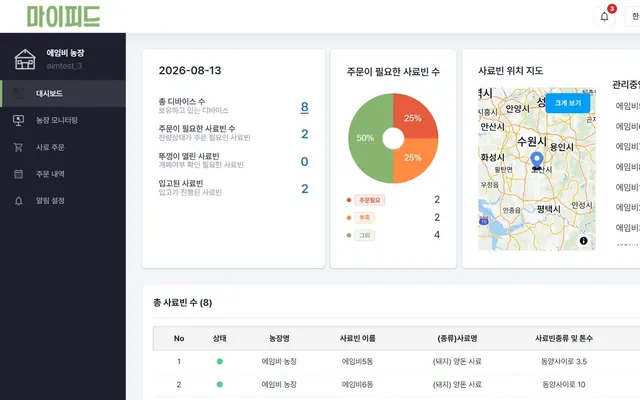Image resolution: width=640 pixels, height=400 pixels.
Task: Click the 주문필요 legend count 2
Action: (437, 200)
